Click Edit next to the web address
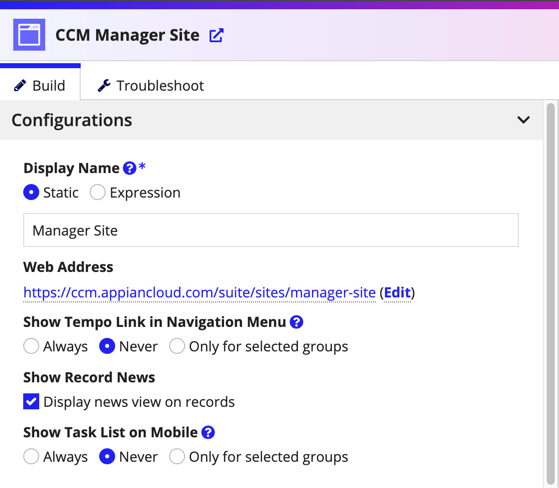The height and width of the screenshot is (488, 559). click(x=397, y=293)
